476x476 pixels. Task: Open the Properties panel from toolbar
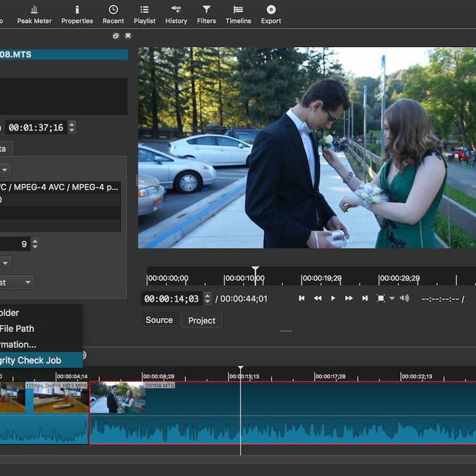tap(77, 14)
